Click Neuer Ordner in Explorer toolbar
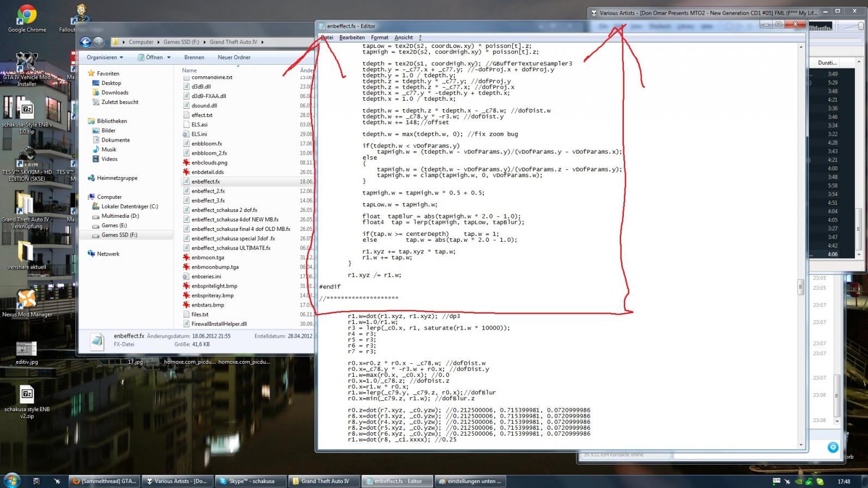Image resolution: width=868 pixels, height=488 pixels. pyautogui.click(x=234, y=57)
